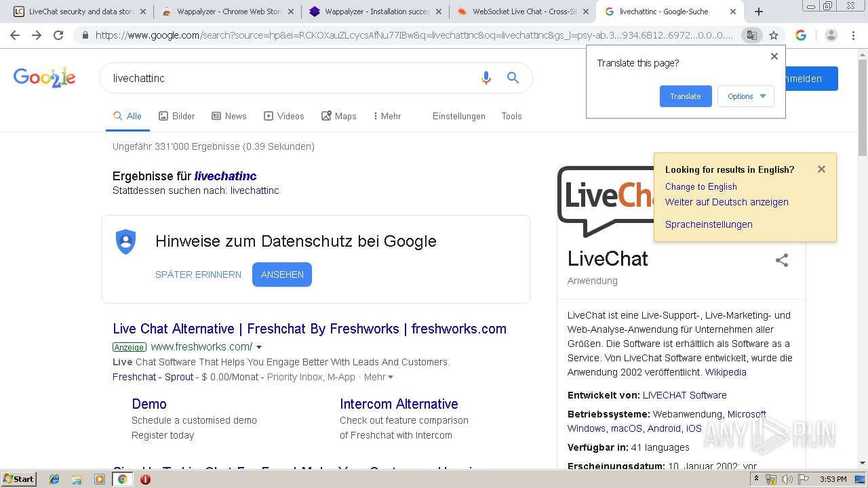Dismiss the Looking for results in English box
868x488 pixels.
pyautogui.click(x=821, y=169)
